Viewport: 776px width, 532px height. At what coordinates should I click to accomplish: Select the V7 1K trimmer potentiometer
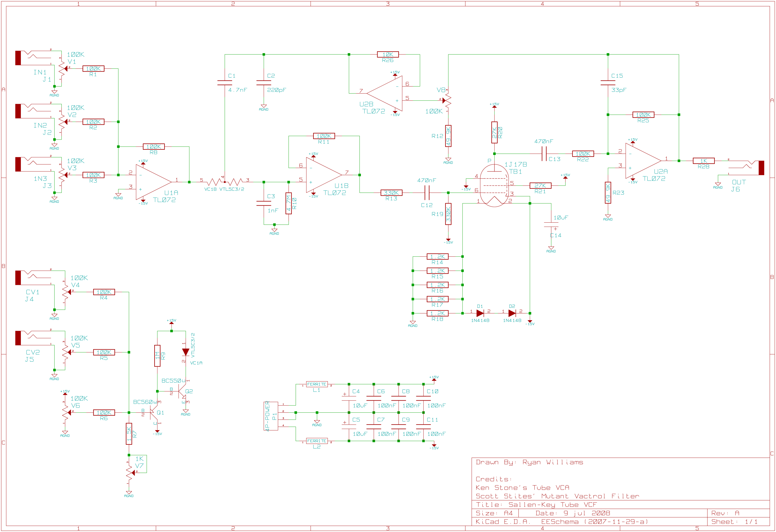[x=130, y=473]
